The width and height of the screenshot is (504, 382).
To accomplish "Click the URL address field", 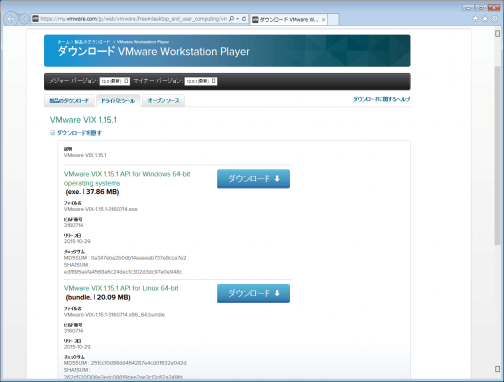I will pyautogui.click(x=133, y=19).
